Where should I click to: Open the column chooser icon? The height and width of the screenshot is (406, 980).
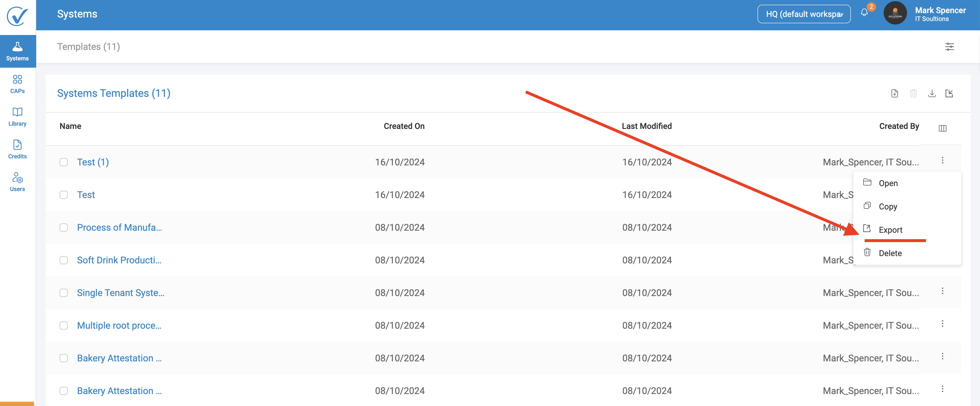943,129
